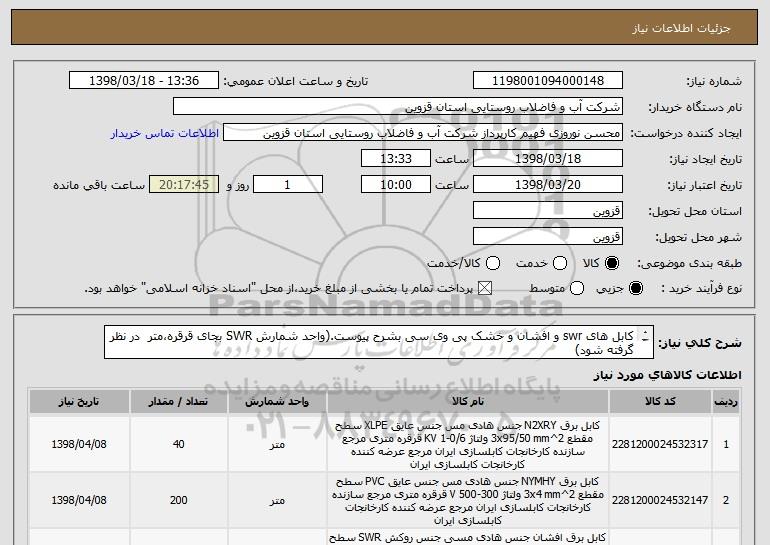Click the quantity cell showing 40

coord(178,444)
